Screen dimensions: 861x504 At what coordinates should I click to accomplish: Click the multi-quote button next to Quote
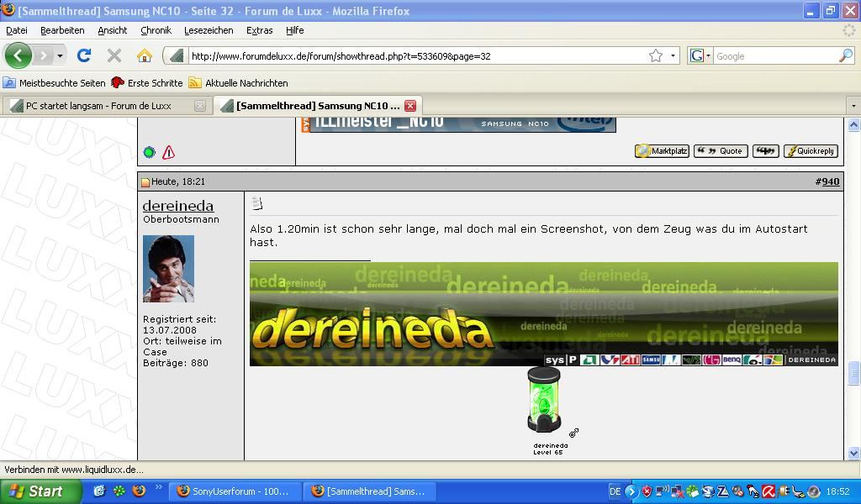tap(765, 151)
